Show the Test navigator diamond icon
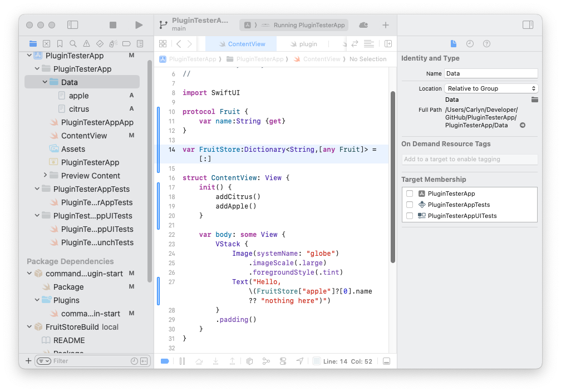 (100, 43)
